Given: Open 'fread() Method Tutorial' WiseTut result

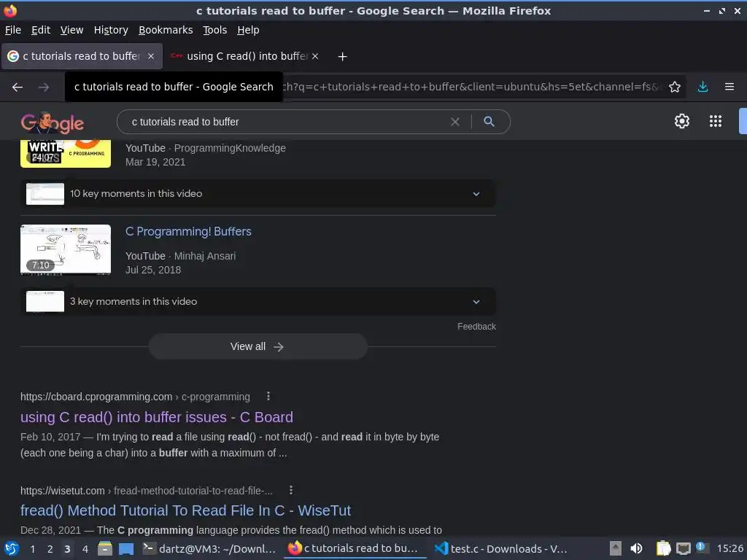Looking at the screenshot, I should (185, 510).
